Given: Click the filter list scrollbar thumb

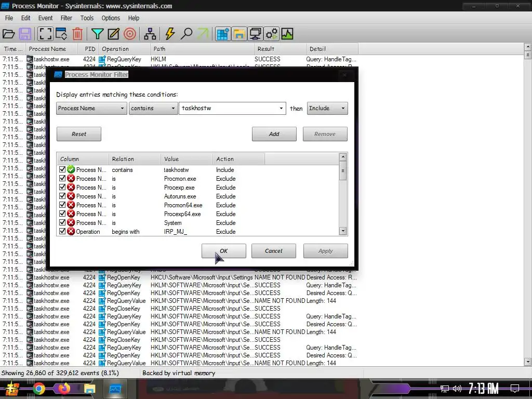Looking at the screenshot, I should tap(343, 170).
